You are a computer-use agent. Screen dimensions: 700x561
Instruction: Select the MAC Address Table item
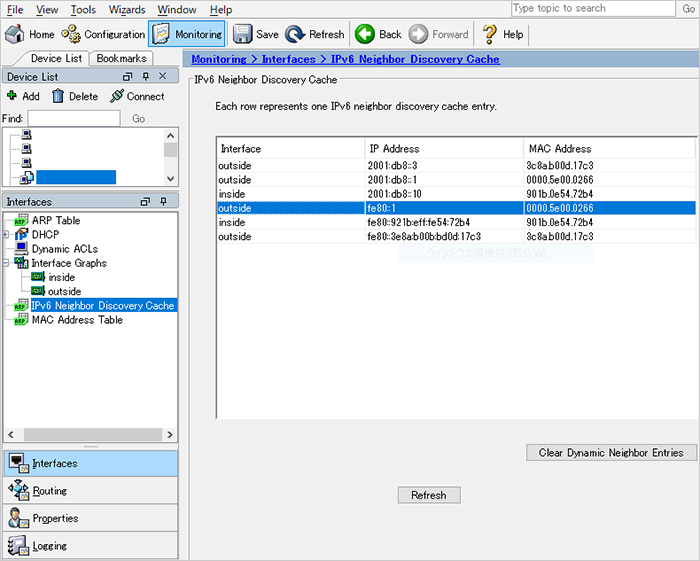[77, 320]
